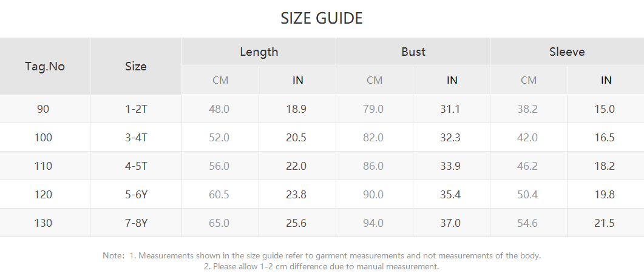Viewport: 644px width, 279px height.
Task: Click the 90.0 bust CM value
Action: (373, 195)
